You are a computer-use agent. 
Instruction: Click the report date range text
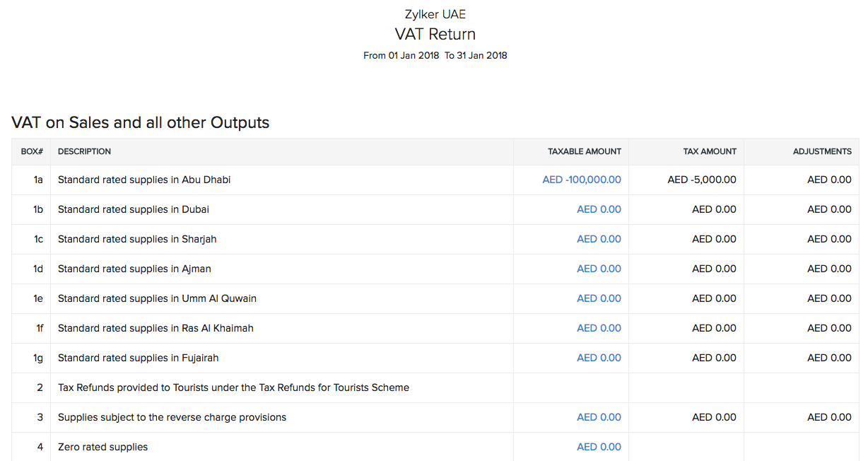(x=435, y=55)
